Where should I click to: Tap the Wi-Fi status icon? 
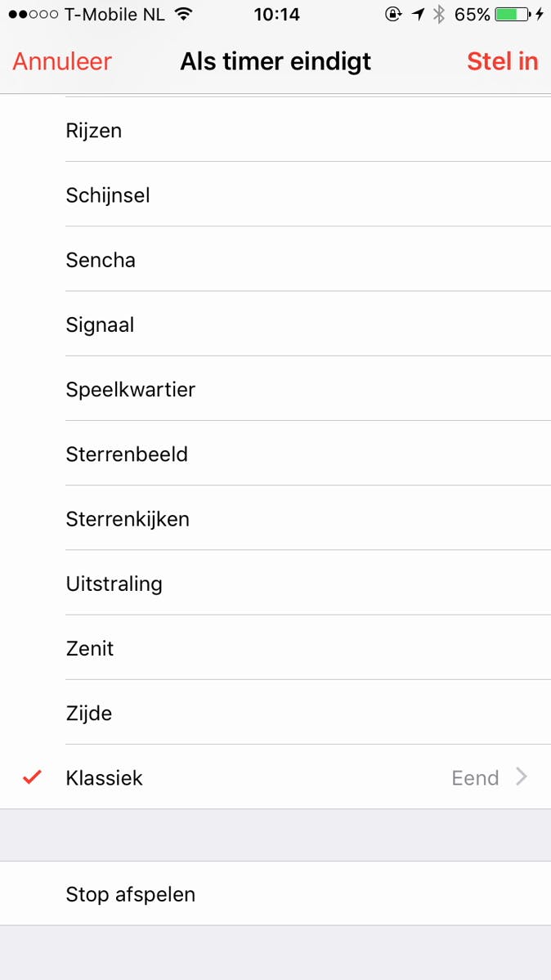(x=184, y=14)
